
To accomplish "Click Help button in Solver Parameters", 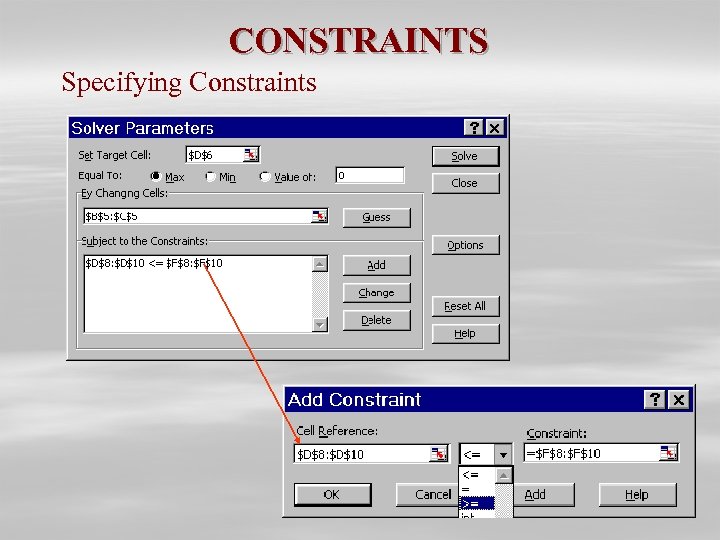I will [465, 333].
